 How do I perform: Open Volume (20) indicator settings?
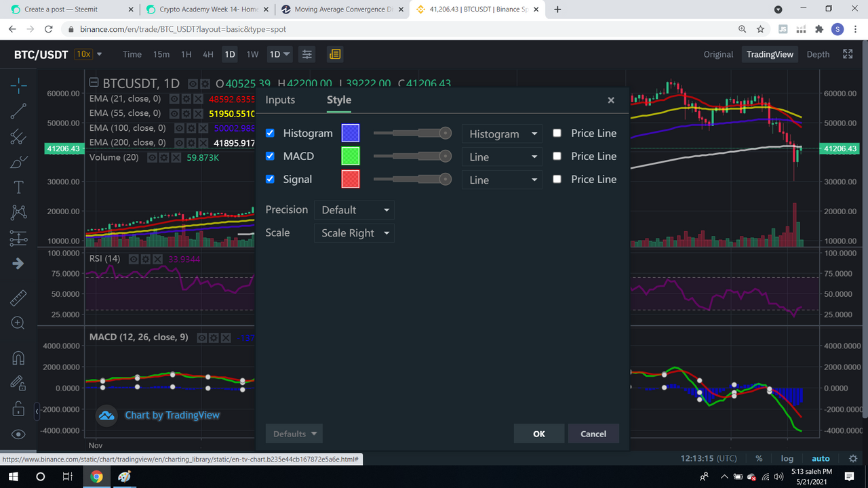coord(164,157)
